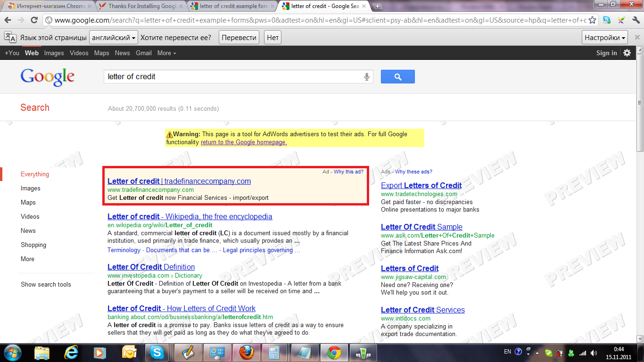Click Chrome icon in taskbar
Image resolution: width=644 pixels, height=362 pixels.
click(x=334, y=352)
